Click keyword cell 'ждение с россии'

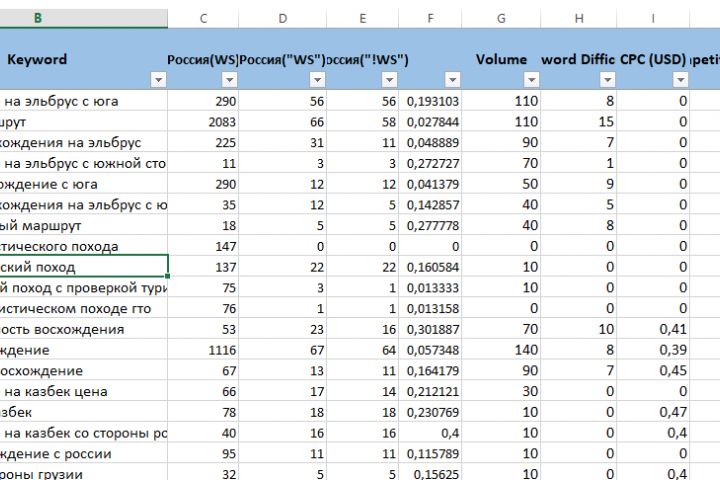84,454
